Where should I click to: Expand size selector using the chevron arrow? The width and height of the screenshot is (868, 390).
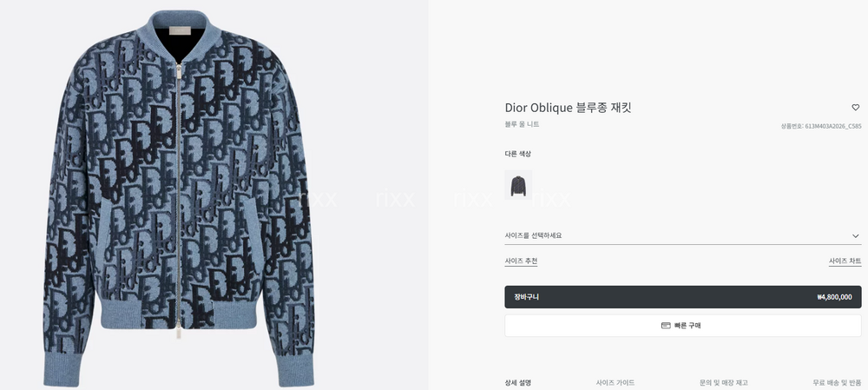pyautogui.click(x=855, y=236)
